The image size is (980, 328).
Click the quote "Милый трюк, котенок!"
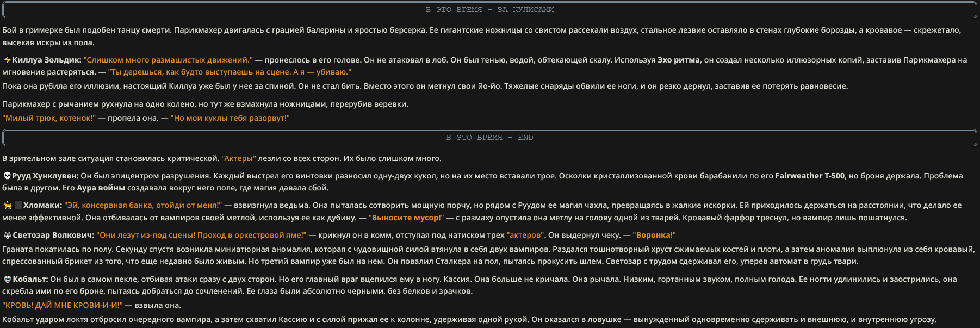tap(49, 119)
